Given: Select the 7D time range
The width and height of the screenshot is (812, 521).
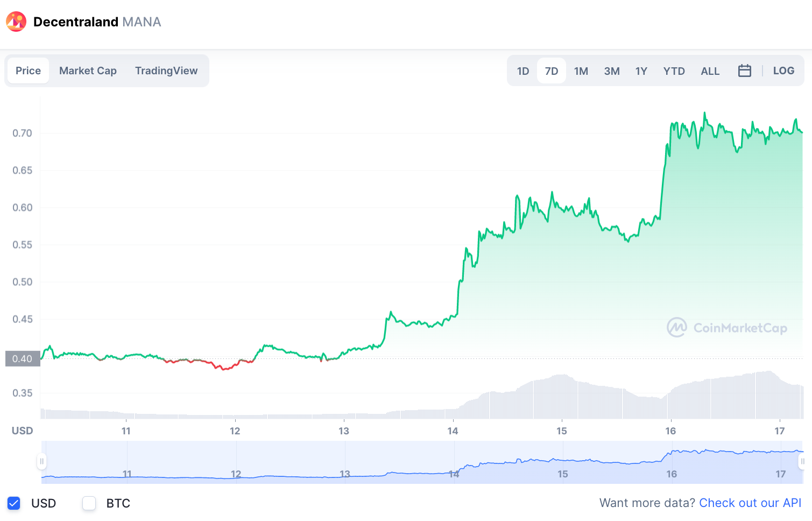Looking at the screenshot, I should (x=552, y=71).
